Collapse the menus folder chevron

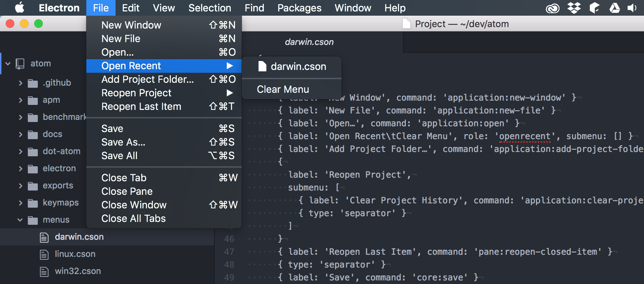click(x=20, y=220)
